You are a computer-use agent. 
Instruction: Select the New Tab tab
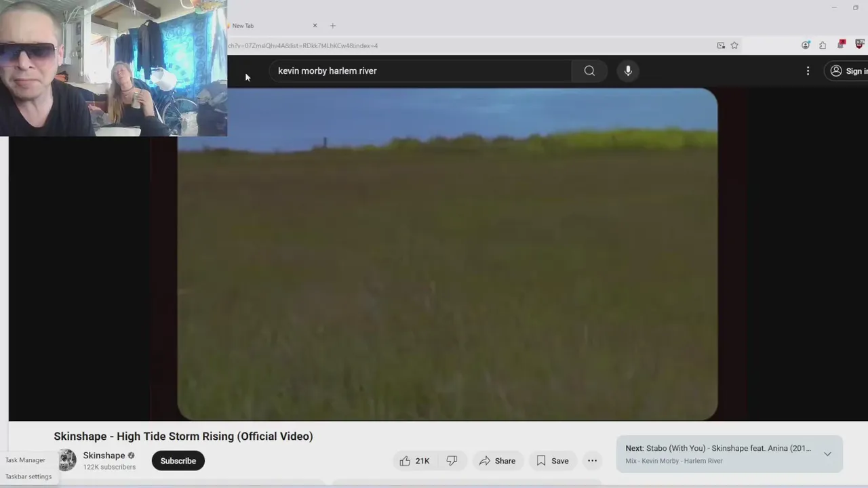coord(271,26)
